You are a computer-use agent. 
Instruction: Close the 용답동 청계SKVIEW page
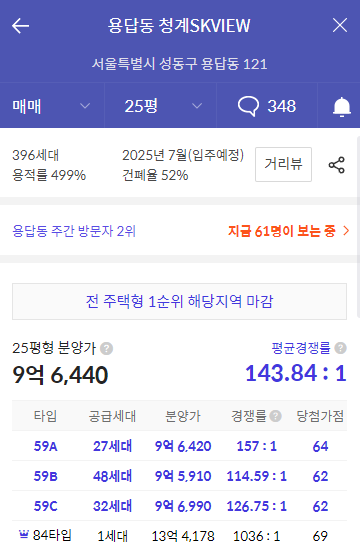(x=340, y=26)
